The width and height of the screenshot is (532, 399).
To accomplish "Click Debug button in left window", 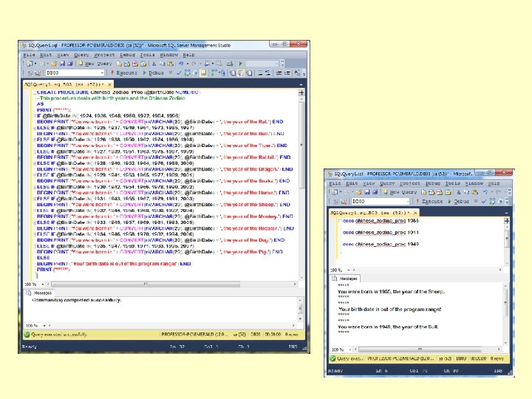I will tap(153, 72).
